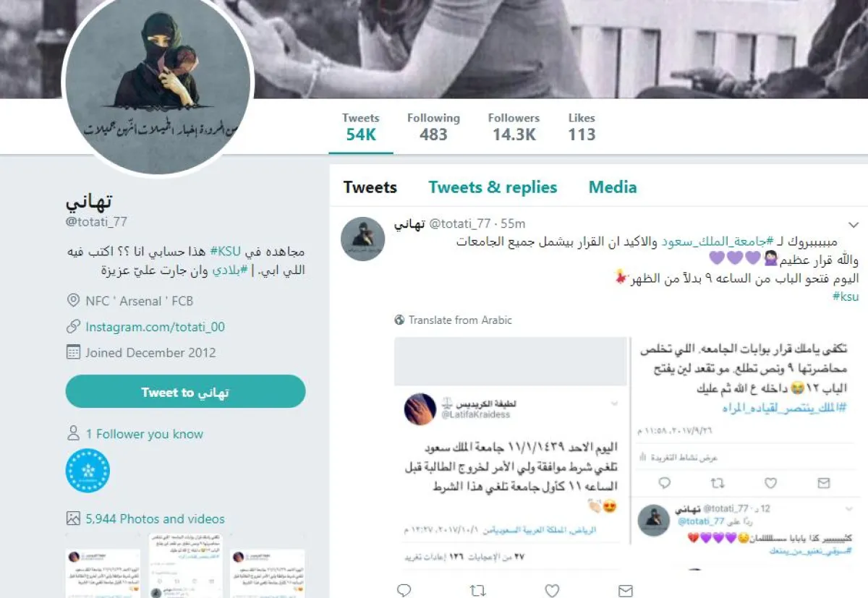Open the Media tab

[613, 187]
